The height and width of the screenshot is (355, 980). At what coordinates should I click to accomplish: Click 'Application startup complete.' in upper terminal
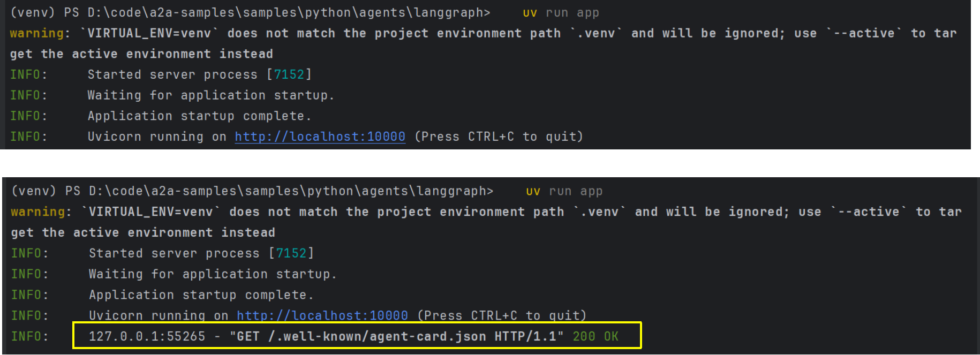[199, 116]
